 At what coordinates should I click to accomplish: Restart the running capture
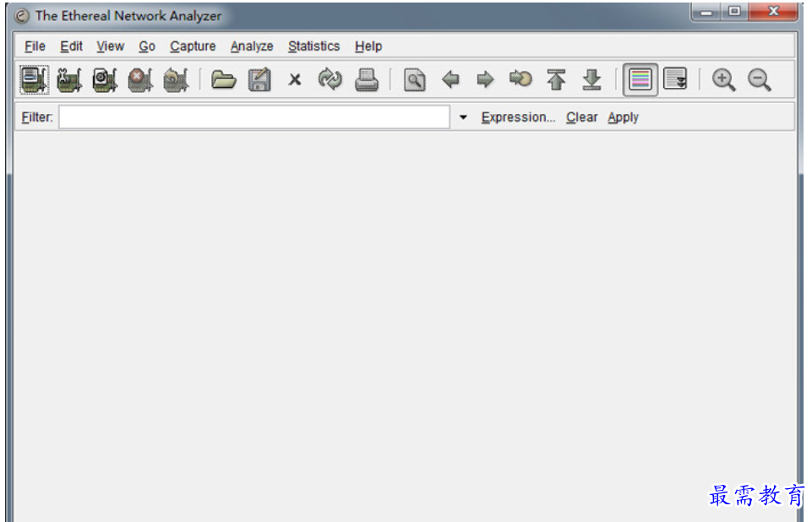(x=176, y=79)
